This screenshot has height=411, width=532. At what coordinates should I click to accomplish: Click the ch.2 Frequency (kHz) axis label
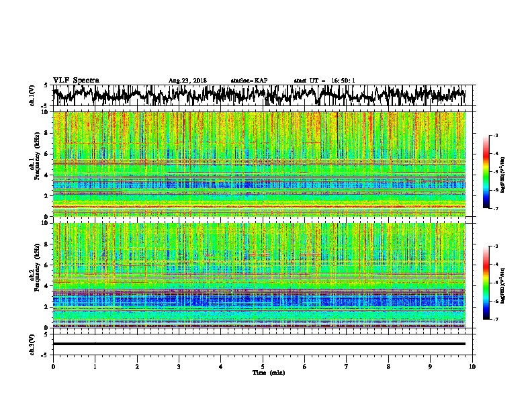pos(35,267)
